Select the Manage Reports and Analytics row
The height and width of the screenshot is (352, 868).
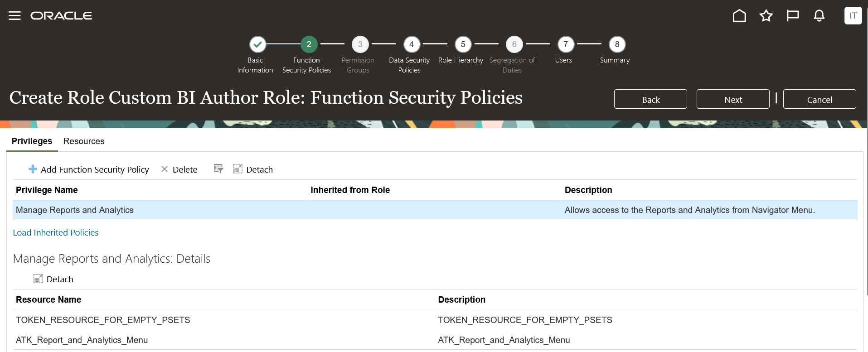75,210
